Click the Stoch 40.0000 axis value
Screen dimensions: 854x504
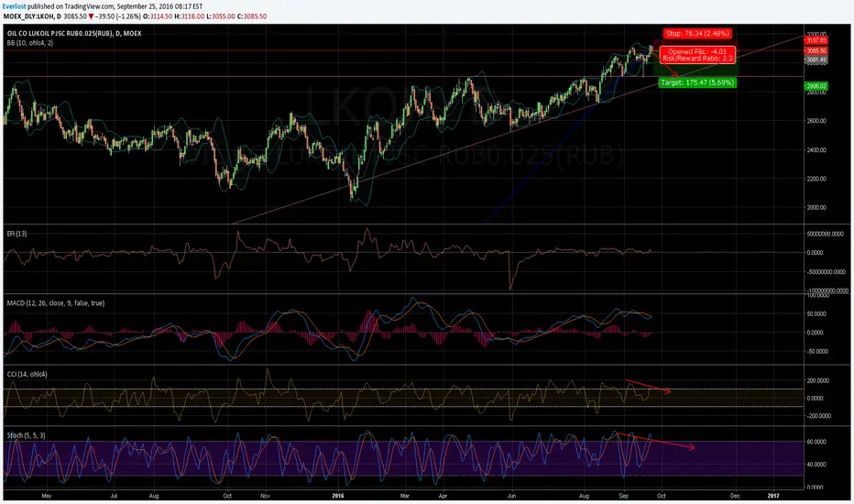click(817, 465)
